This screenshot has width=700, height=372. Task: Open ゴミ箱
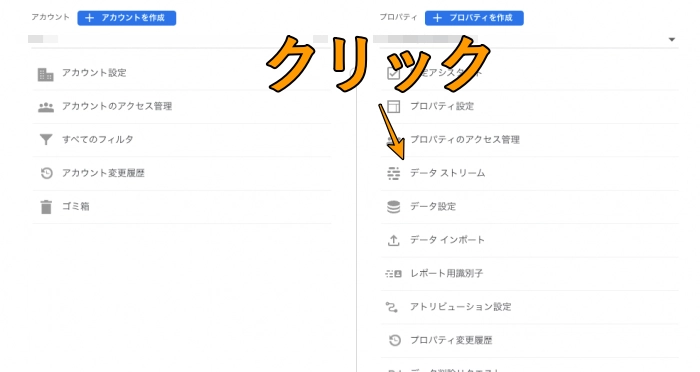point(76,206)
